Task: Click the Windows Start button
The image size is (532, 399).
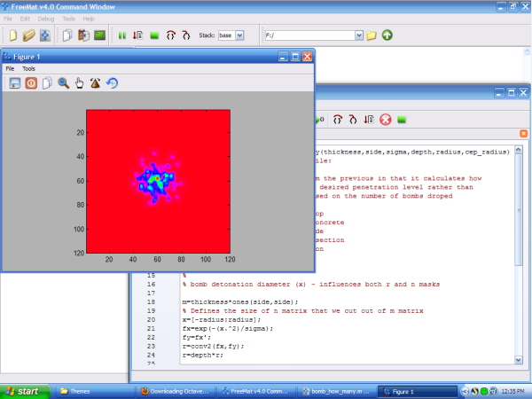Action: 22,390
